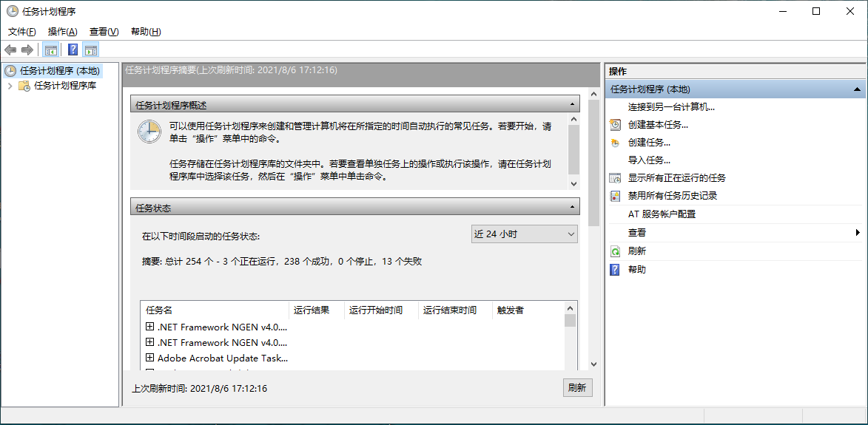The height and width of the screenshot is (425, 868).
Task: Click the 禁用所有任务历史记录 icon
Action: pos(615,196)
